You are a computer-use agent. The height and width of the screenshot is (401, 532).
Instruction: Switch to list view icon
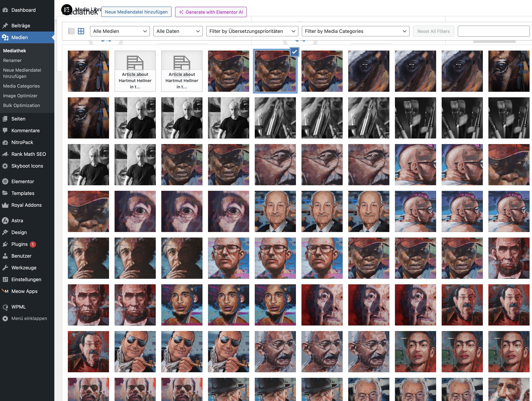71,31
